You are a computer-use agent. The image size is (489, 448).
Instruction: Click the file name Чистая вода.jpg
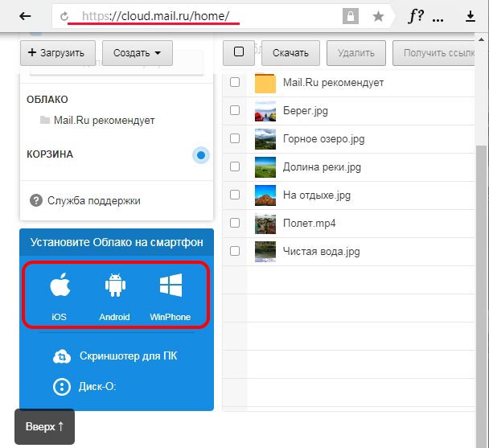pyautogui.click(x=321, y=252)
